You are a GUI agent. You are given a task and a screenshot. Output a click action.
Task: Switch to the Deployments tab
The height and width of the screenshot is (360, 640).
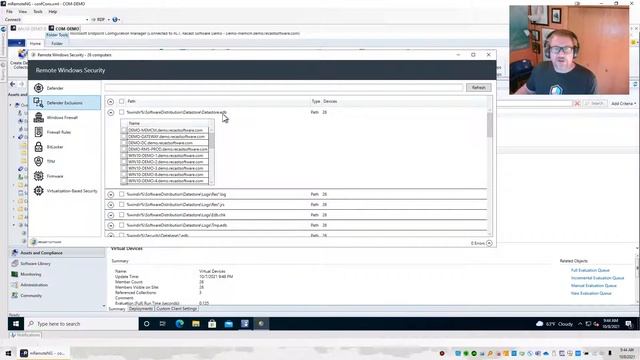click(x=140, y=309)
